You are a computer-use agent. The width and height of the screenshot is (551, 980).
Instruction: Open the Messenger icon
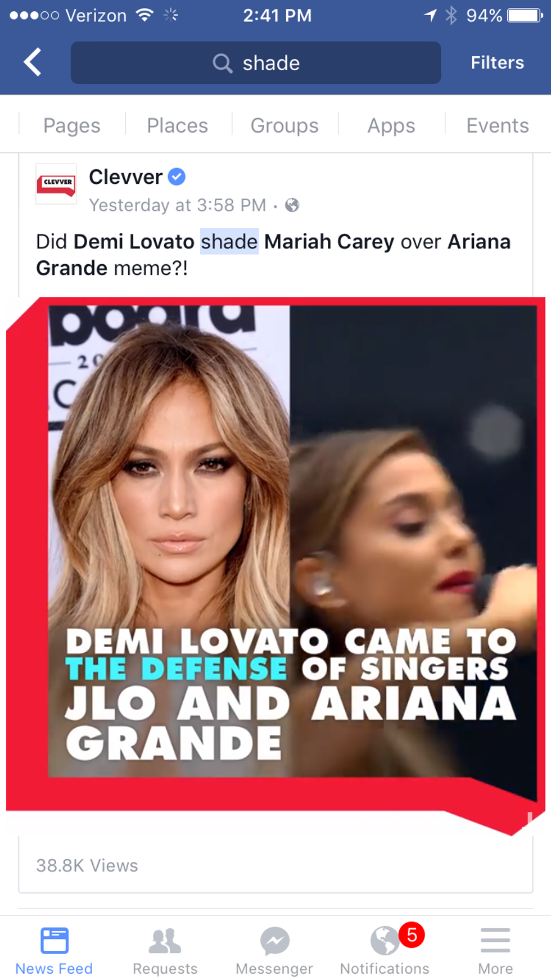pyautogui.click(x=275, y=941)
